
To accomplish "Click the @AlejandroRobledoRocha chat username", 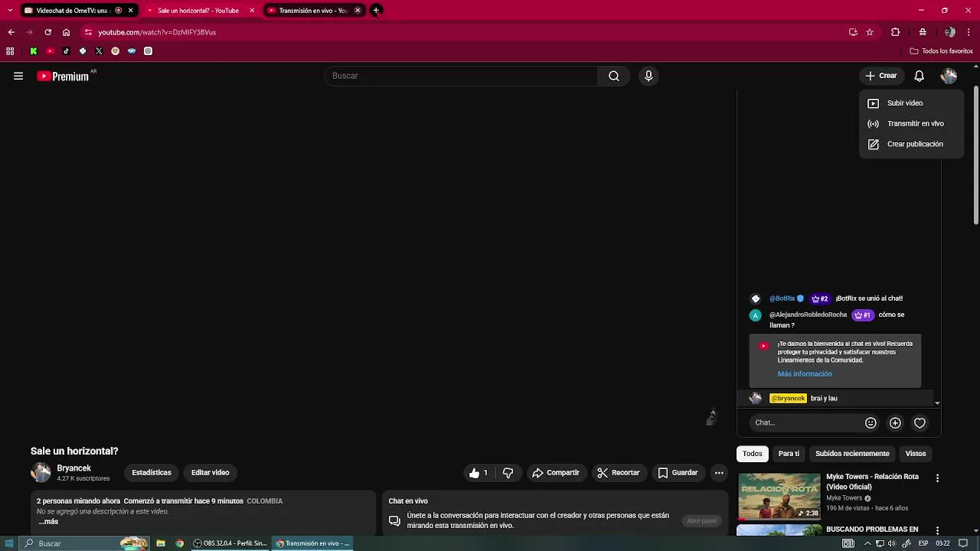I will pyautogui.click(x=808, y=315).
